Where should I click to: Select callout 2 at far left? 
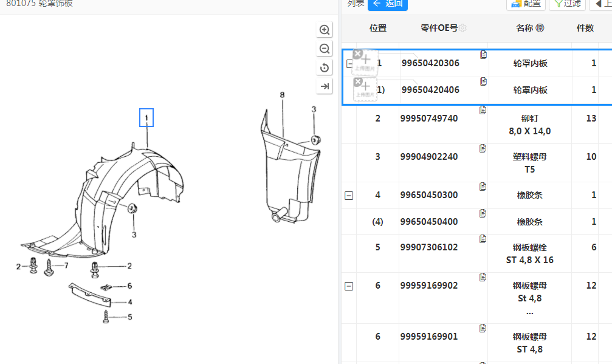point(18,267)
